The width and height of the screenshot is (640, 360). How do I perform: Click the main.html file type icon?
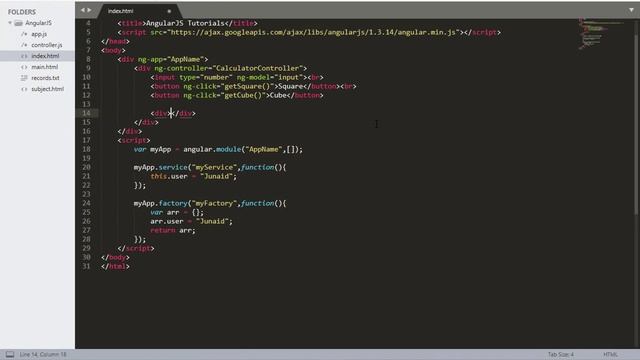click(24, 67)
